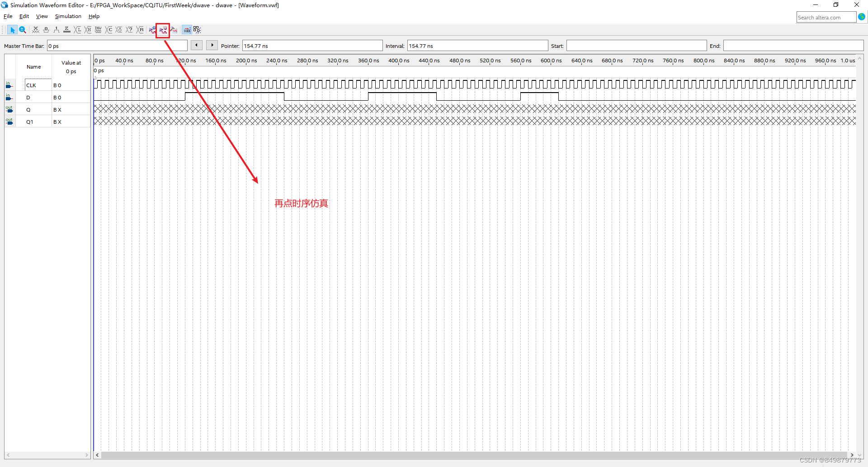Apply Forcing Low (0) toolbar icon
This screenshot has width=868, height=467.
(46, 30)
